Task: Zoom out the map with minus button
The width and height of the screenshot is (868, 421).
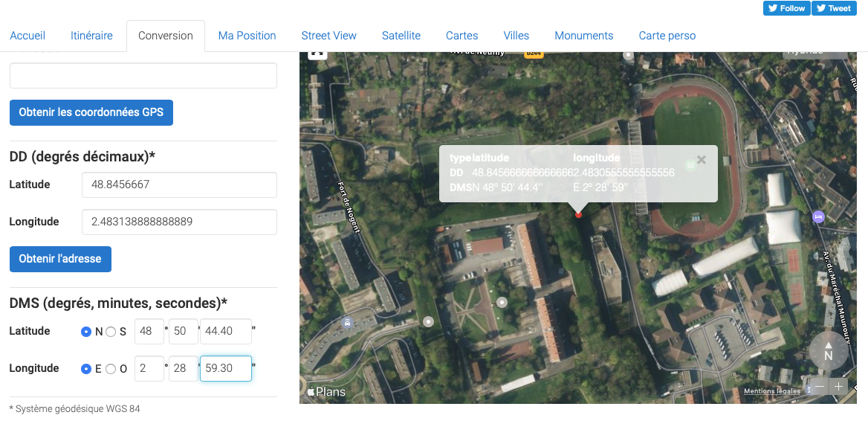Action: [x=820, y=387]
